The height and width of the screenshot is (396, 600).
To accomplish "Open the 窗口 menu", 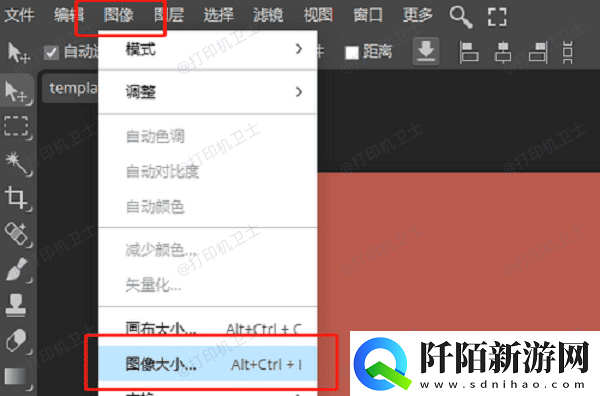I will [368, 15].
